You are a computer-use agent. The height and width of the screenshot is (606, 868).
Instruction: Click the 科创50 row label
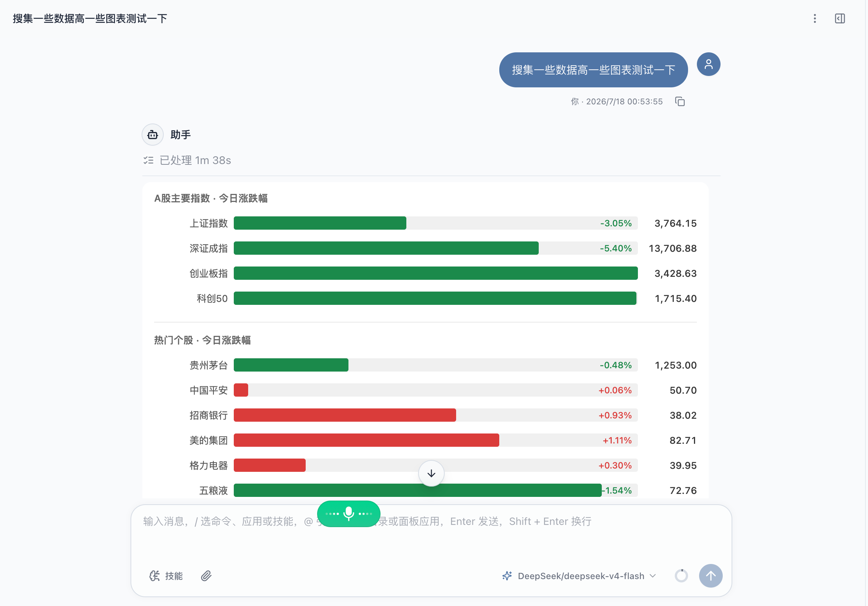212,298
